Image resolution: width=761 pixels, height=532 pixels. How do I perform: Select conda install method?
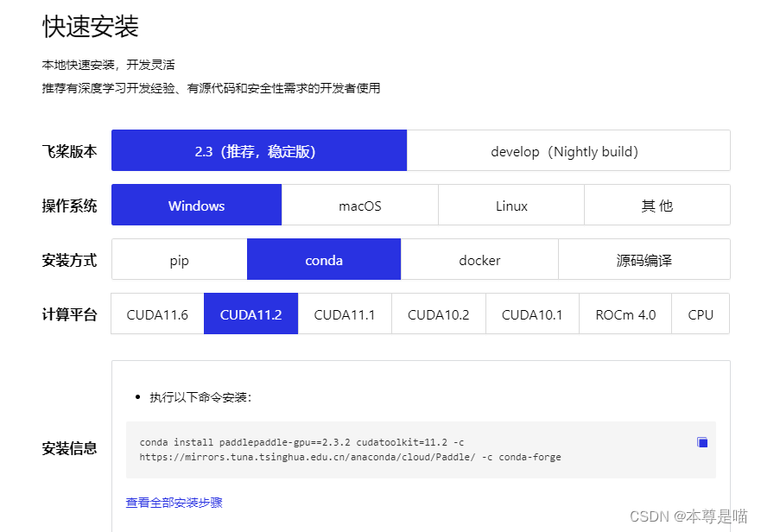(324, 259)
